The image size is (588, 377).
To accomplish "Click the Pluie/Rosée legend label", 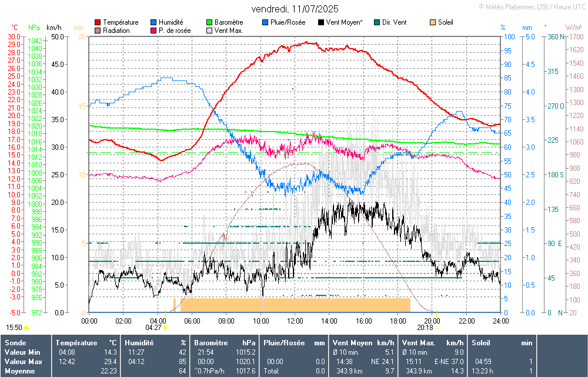I will click(288, 22).
